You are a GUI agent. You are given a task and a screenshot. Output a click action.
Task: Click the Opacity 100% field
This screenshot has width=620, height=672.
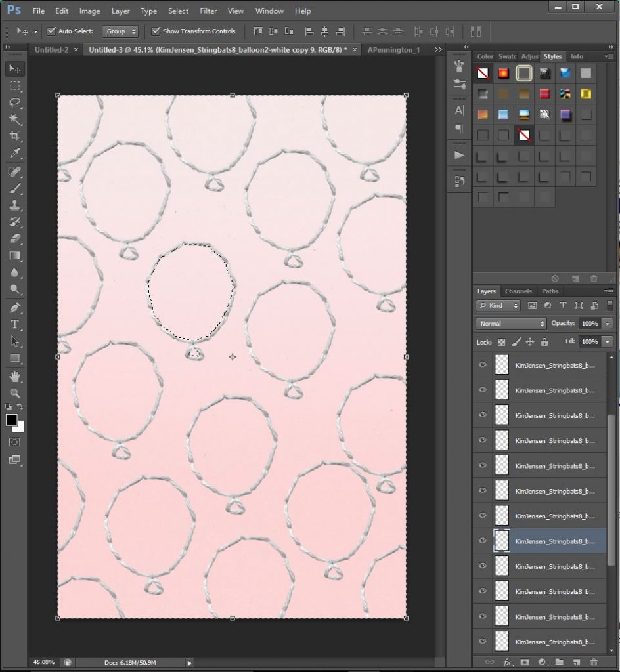click(x=590, y=324)
